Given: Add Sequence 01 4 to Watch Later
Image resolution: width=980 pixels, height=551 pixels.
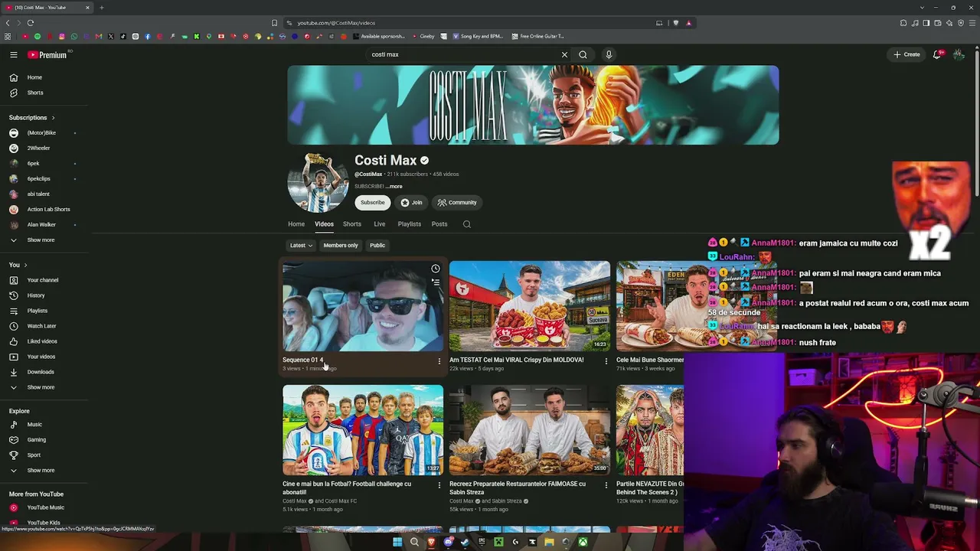Looking at the screenshot, I should pos(436,269).
